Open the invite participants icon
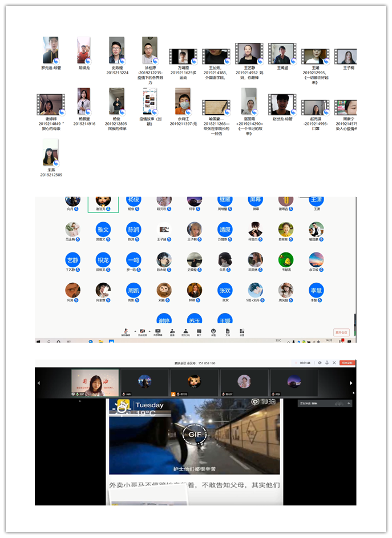This screenshot has height=538, width=392. tap(172, 331)
